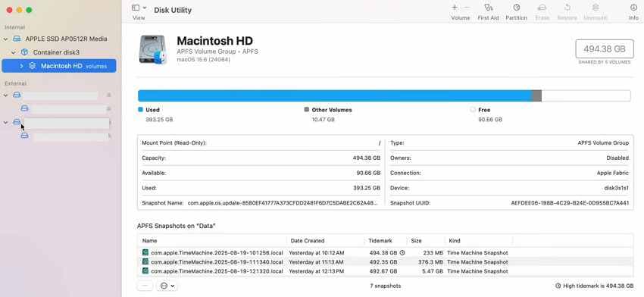Collapse the Container disk3 node
The image size is (644, 297).
[14, 52]
